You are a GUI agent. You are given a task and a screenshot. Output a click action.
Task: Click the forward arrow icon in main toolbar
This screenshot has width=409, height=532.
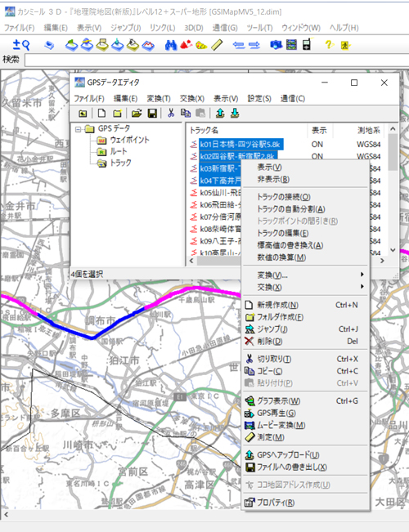click(254, 45)
